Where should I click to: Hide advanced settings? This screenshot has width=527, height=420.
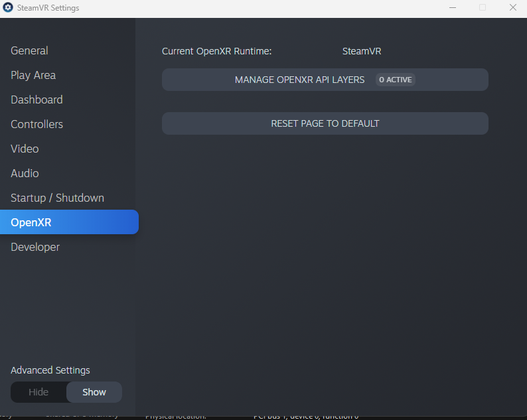(x=38, y=392)
